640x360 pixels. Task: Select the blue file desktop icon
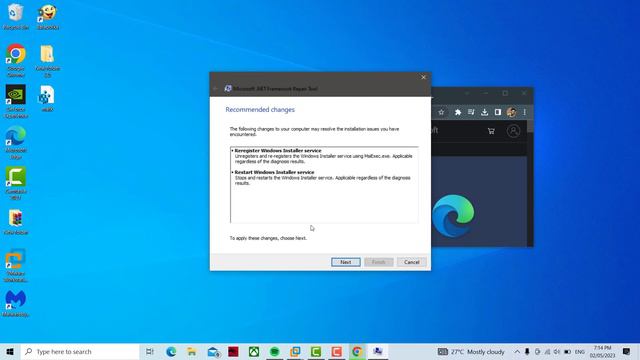click(47, 98)
